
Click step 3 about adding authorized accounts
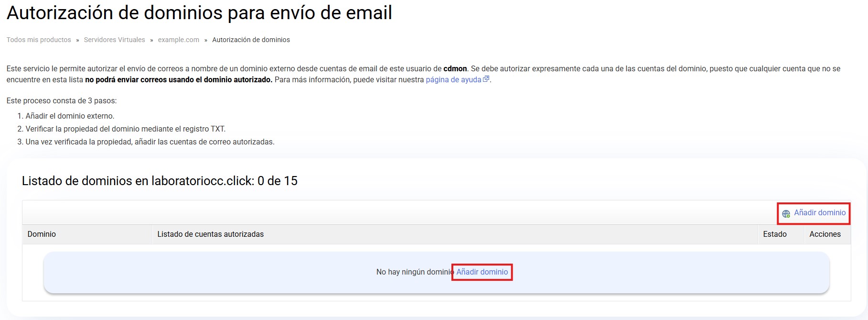click(x=150, y=142)
